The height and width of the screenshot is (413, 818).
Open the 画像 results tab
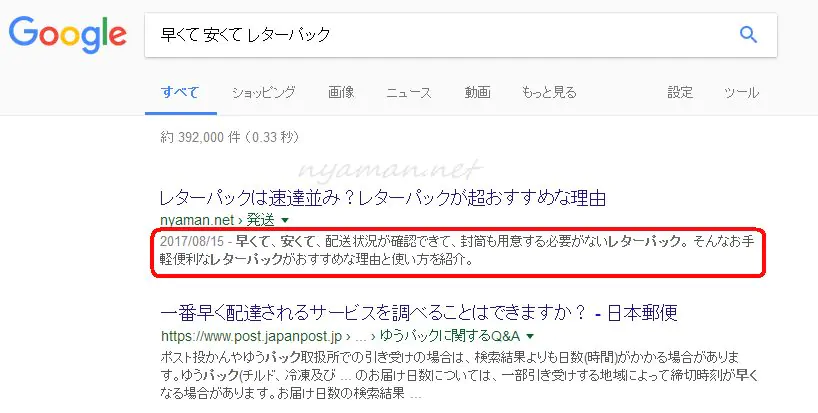341,93
